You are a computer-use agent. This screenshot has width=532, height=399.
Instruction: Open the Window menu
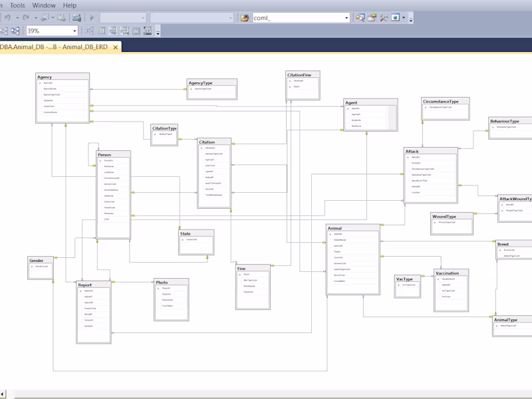(43, 5)
